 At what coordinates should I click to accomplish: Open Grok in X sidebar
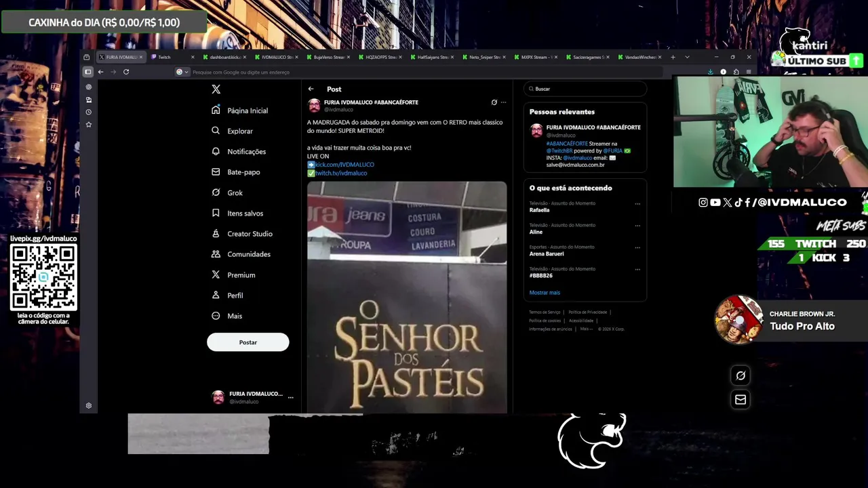tap(226, 192)
